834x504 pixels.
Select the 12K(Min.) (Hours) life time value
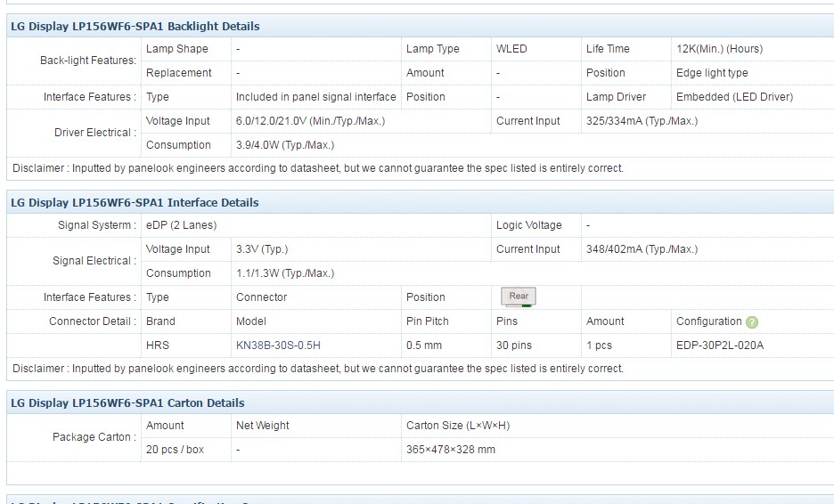point(719,49)
